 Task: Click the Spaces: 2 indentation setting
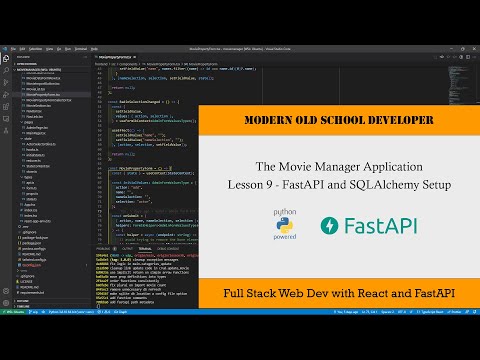[x=388, y=312]
